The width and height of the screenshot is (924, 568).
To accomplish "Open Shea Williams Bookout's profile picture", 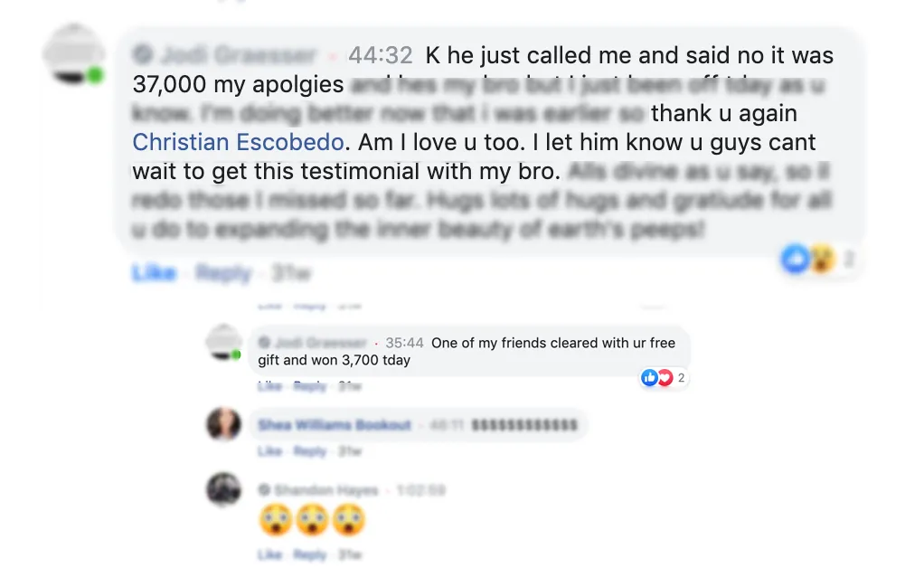I will [x=224, y=423].
